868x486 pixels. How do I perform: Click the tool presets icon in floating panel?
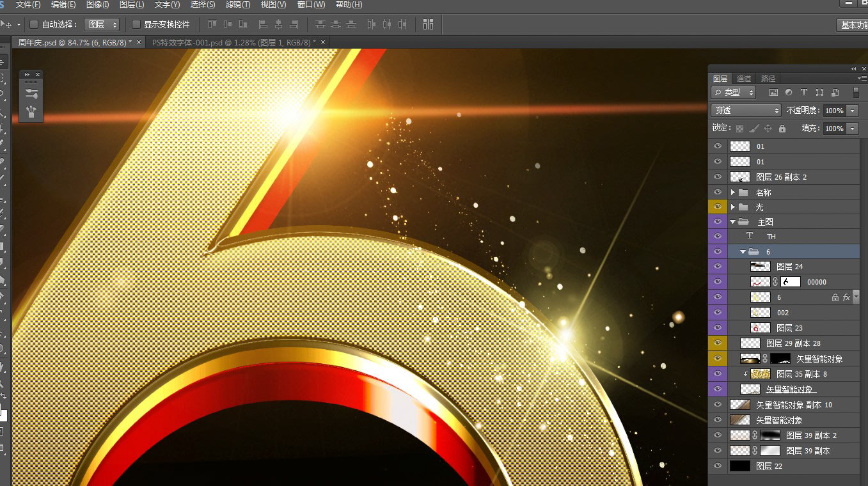click(31, 112)
